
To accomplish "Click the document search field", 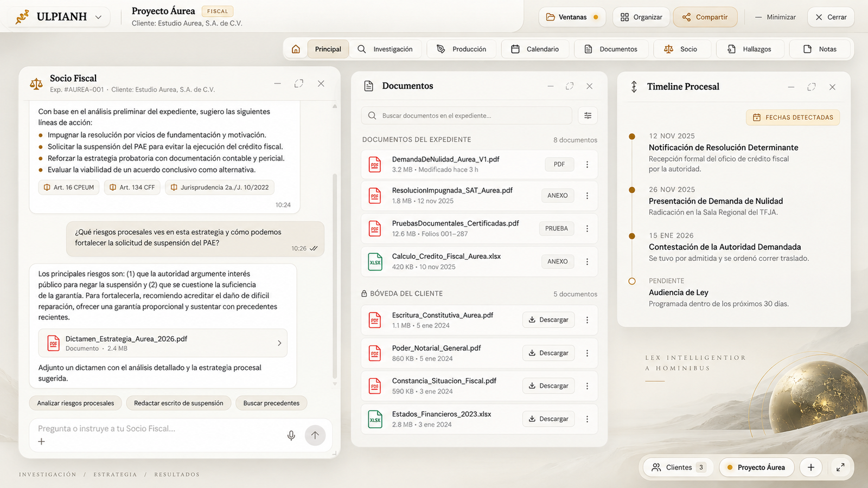I will point(467,115).
